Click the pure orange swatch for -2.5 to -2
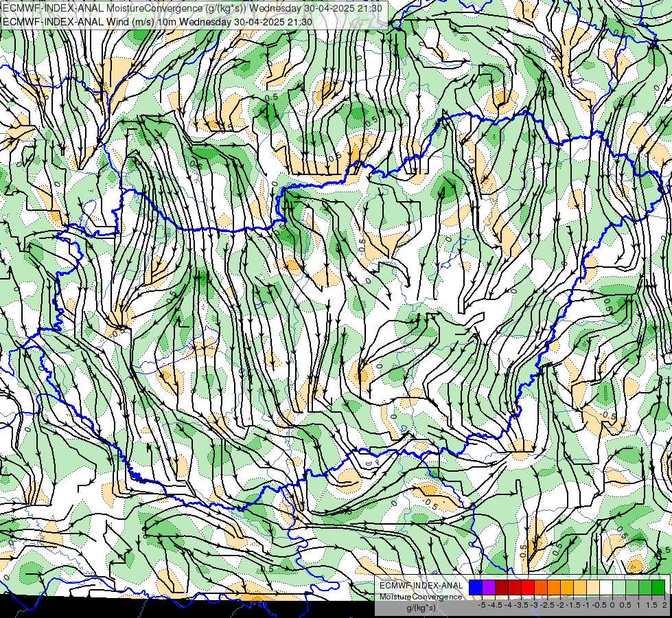 (554, 588)
